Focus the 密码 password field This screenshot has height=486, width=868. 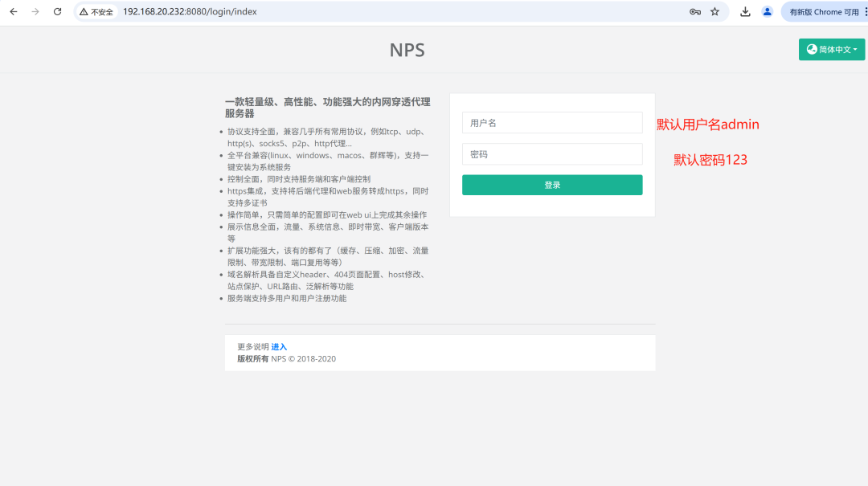[x=552, y=154]
